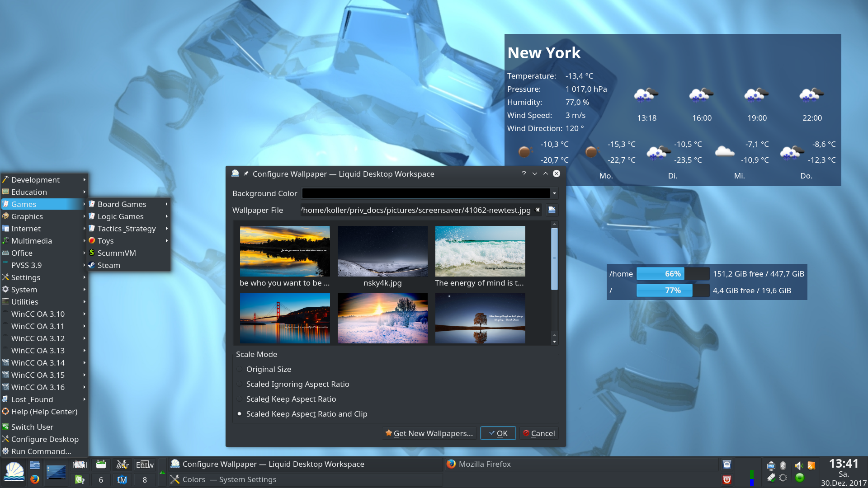
Task: Click the lock screen panel icon
Action: click(726, 465)
